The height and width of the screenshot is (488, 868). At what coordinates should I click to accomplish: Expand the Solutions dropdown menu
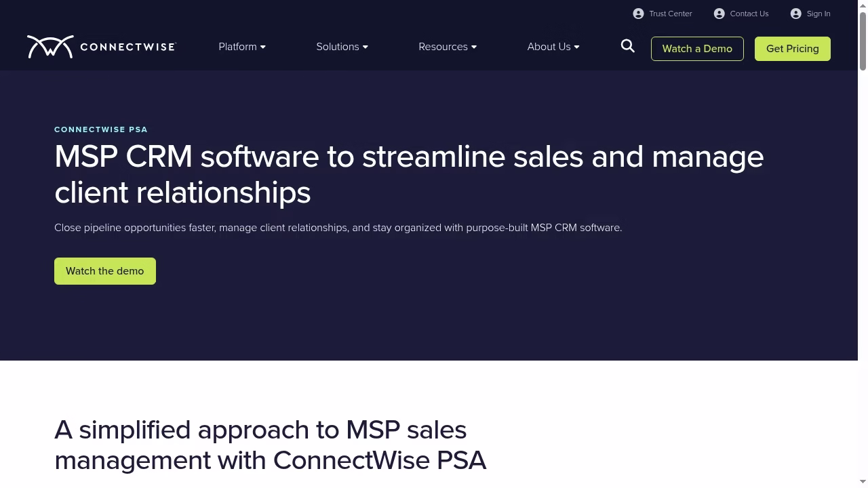point(342,47)
